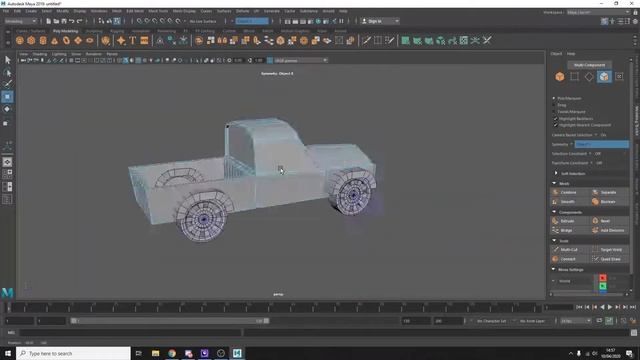
Task: Toggle the red X axis button
Action: (x=602, y=278)
